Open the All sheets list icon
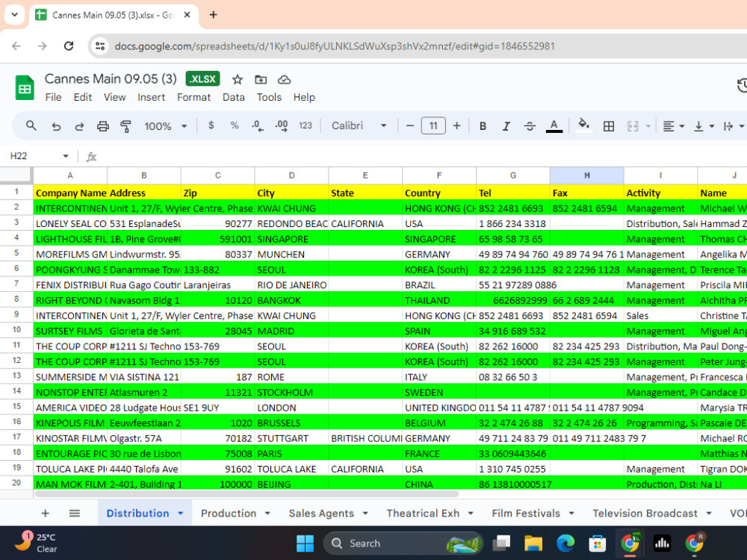This screenshot has height=560, width=747. [x=74, y=514]
